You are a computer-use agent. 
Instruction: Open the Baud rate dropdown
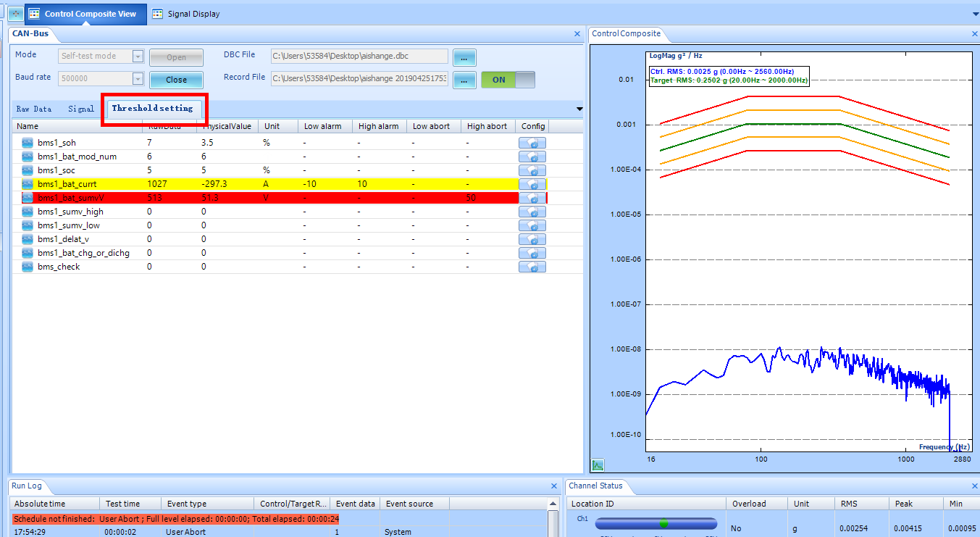coord(138,78)
